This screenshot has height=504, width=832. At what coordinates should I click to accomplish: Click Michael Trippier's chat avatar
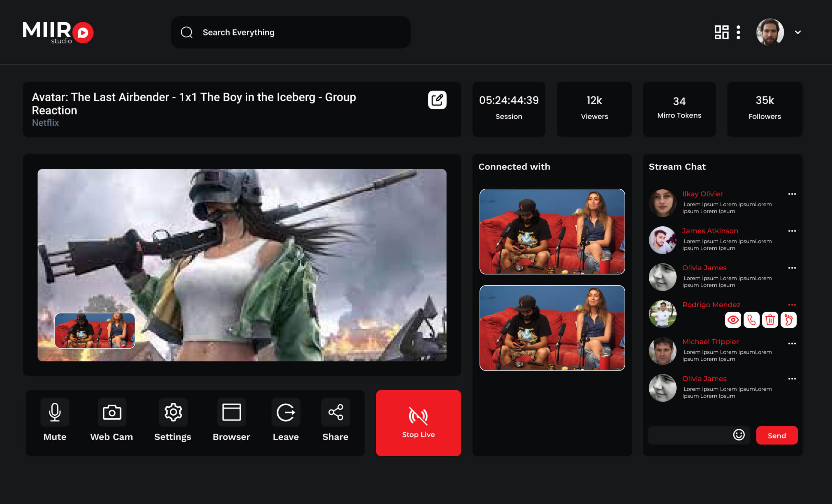[x=662, y=351]
